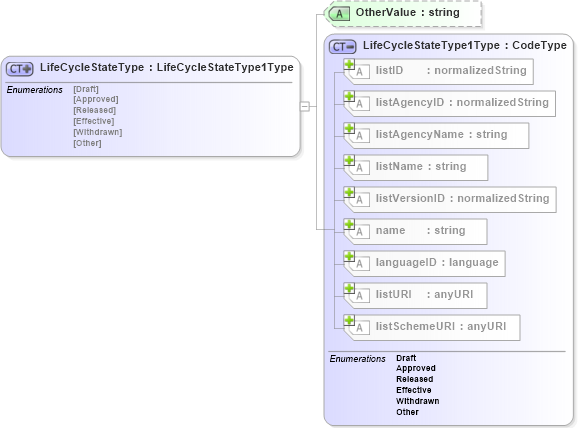578x428 pixels.
Task: Click Enumerations heading in LifeCycleStateType box
Action: click(x=35, y=90)
